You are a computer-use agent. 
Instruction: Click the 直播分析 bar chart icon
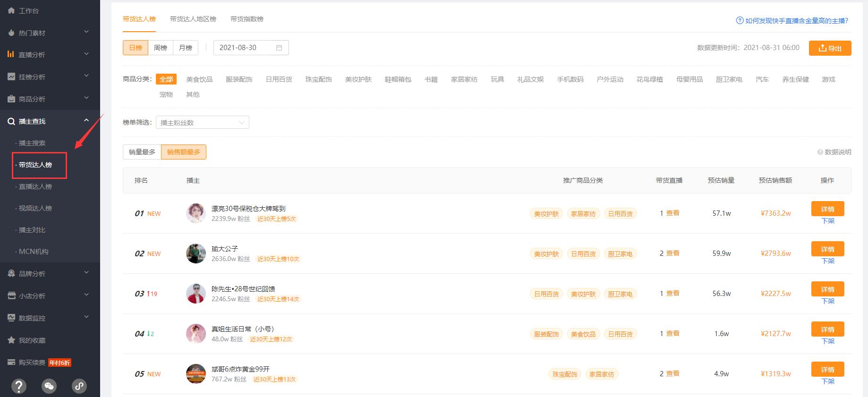(x=11, y=54)
